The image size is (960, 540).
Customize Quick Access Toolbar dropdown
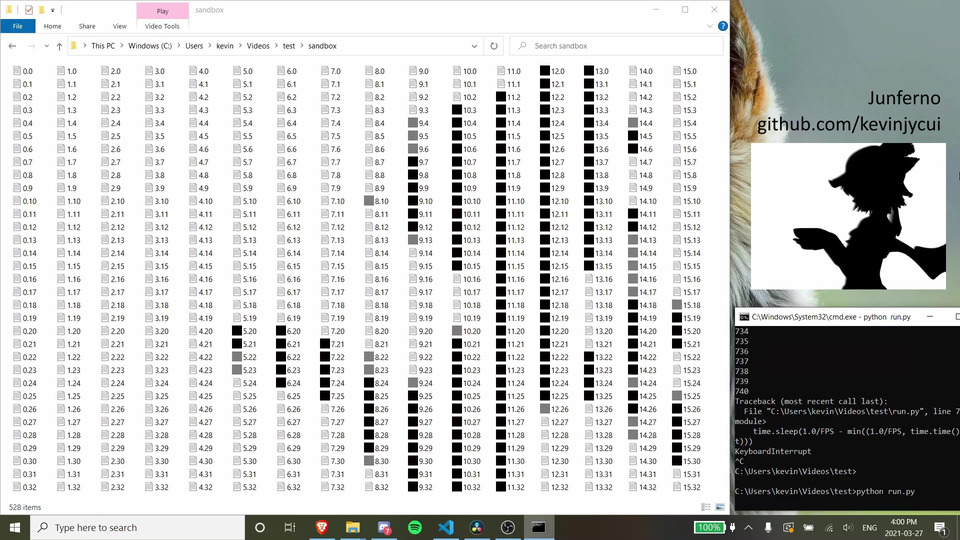pos(53,10)
